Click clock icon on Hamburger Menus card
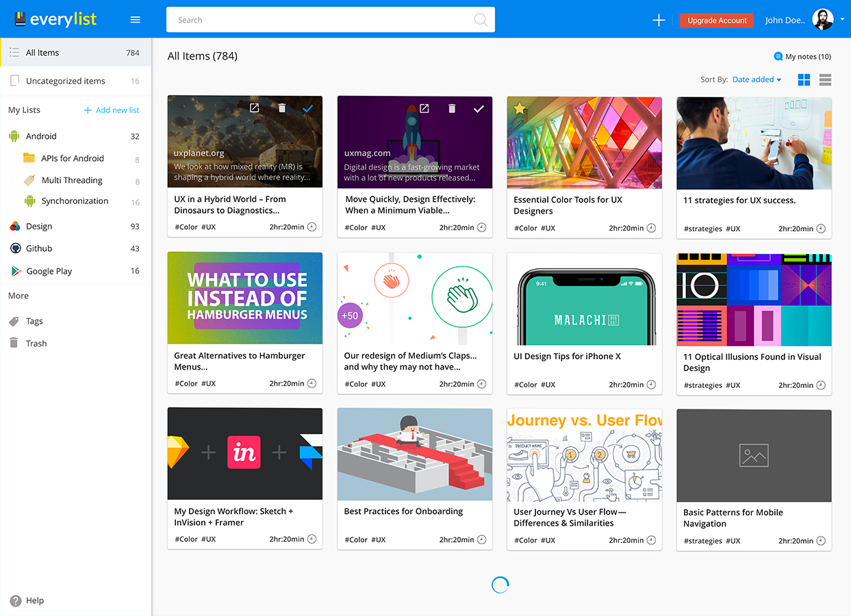Image resolution: width=851 pixels, height=616 pixels. point(312,383)
